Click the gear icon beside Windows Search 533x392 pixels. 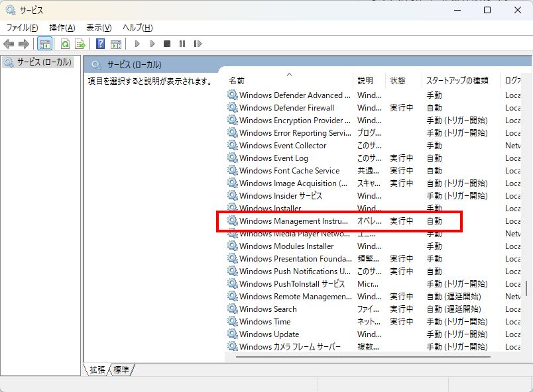pos(233,309)
